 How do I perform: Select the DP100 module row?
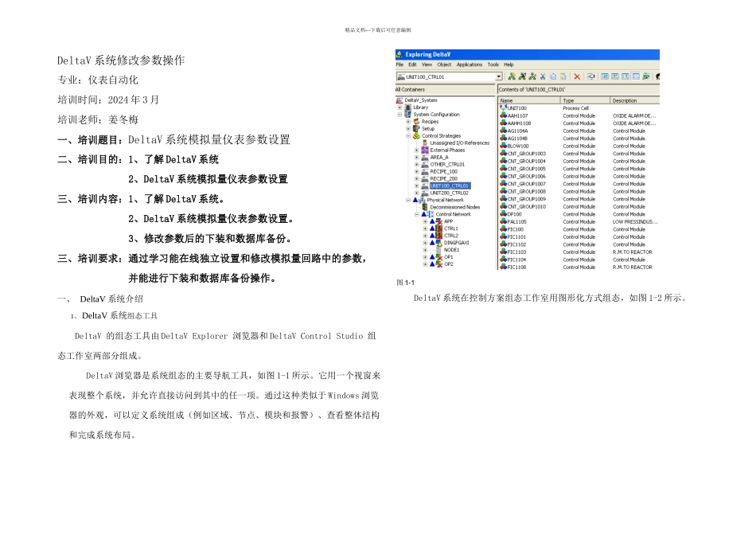pyautogui.click(x=579, y=214)
